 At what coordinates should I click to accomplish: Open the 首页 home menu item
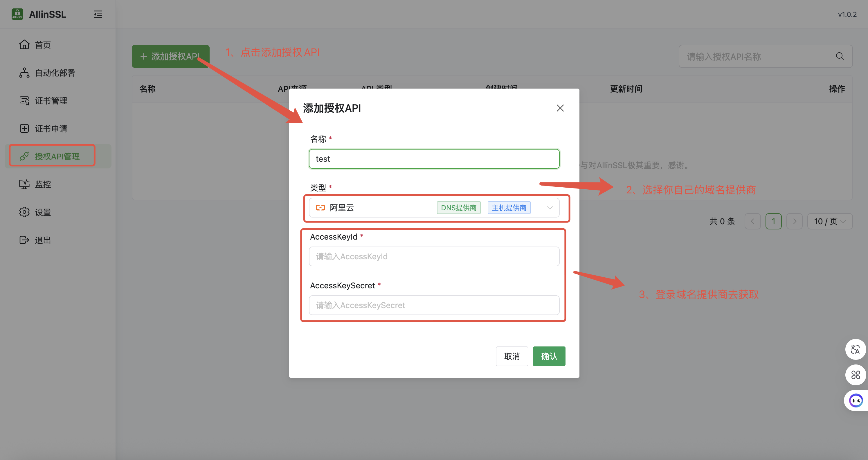43,45
